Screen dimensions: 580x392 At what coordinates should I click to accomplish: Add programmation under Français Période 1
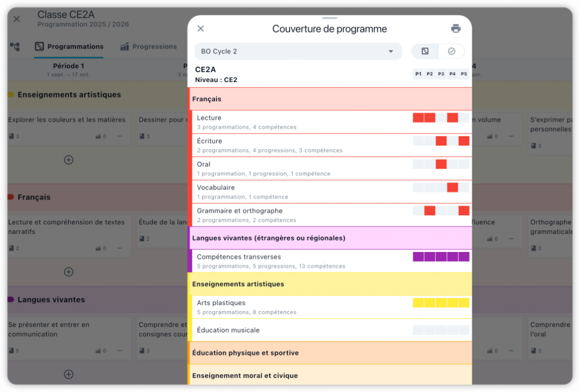pos(69,272)
